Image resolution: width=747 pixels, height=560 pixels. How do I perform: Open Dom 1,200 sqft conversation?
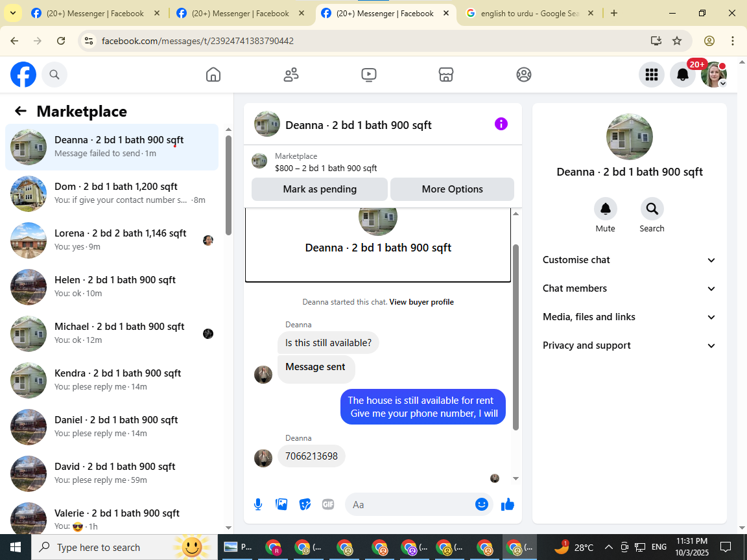tap(112, 193)
